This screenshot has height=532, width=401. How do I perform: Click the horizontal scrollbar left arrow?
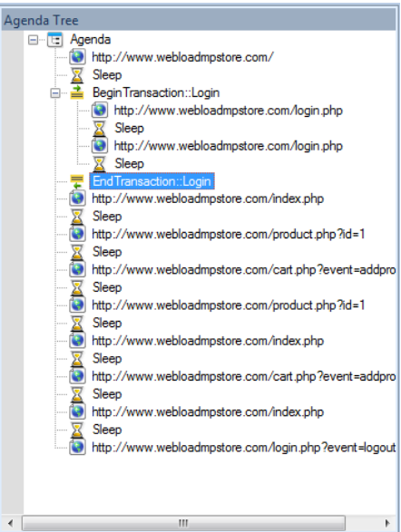pyautogui.click(x=11, y=523)
